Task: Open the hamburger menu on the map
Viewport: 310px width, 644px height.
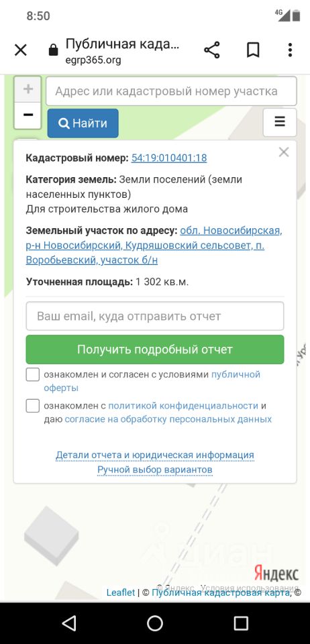Action: tap(280, 122)
